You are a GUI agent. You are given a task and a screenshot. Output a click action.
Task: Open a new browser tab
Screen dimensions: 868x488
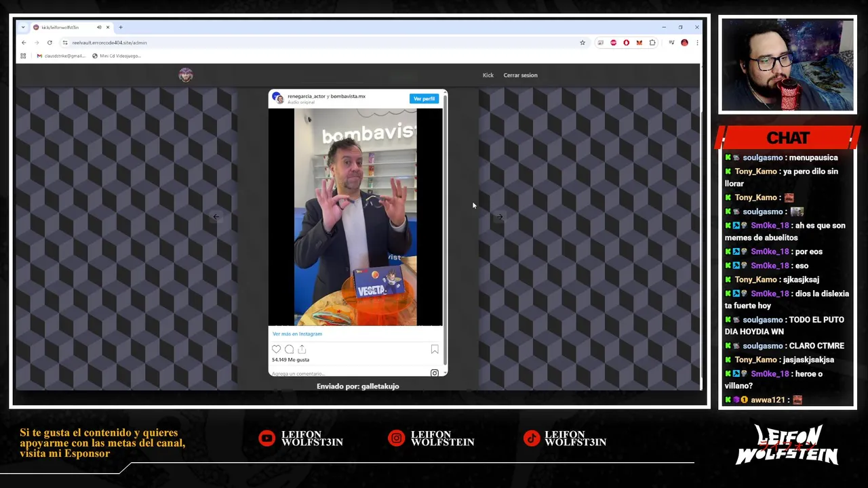[x=121, y=27]
